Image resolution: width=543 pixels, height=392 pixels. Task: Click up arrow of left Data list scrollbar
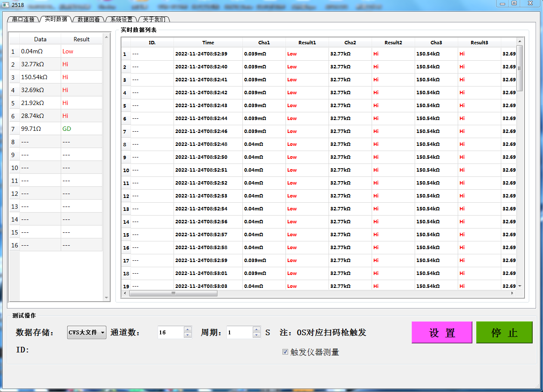click(x=107, y=37)
